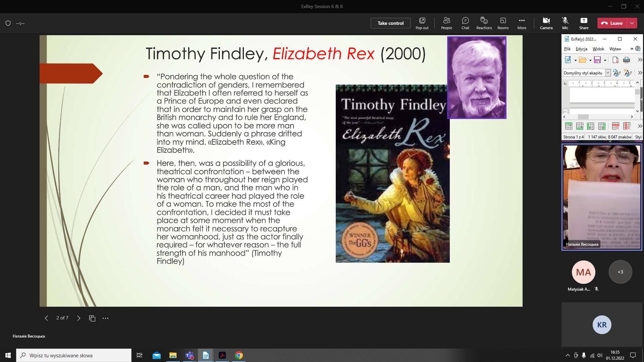Expand Open recent files dropdown arrow
The image size is (644, 362).
(590, 60)
